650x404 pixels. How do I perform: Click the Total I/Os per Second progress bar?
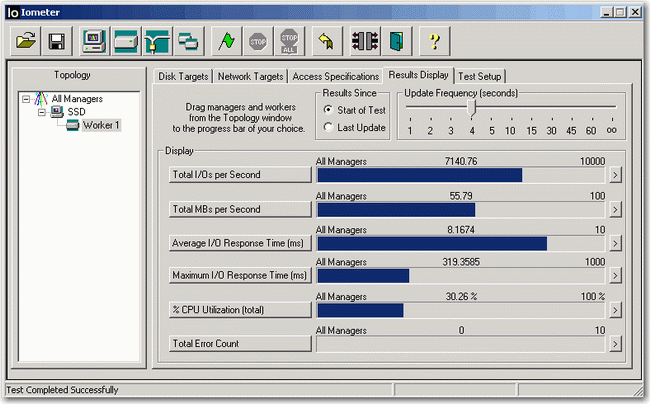461,175
